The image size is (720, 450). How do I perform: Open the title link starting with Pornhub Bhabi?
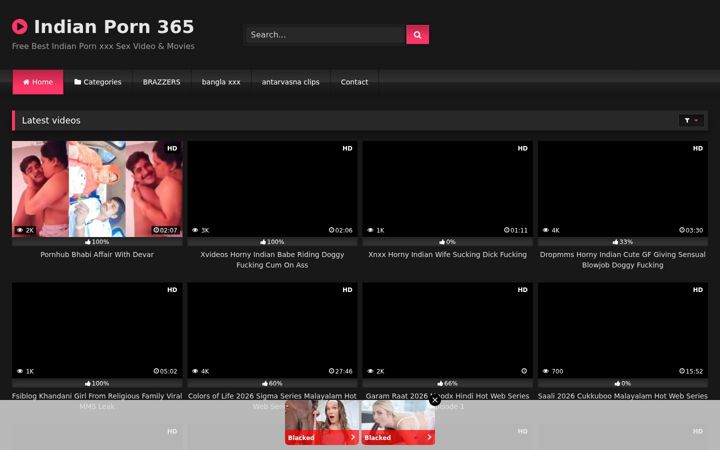(x=97, y=254)
